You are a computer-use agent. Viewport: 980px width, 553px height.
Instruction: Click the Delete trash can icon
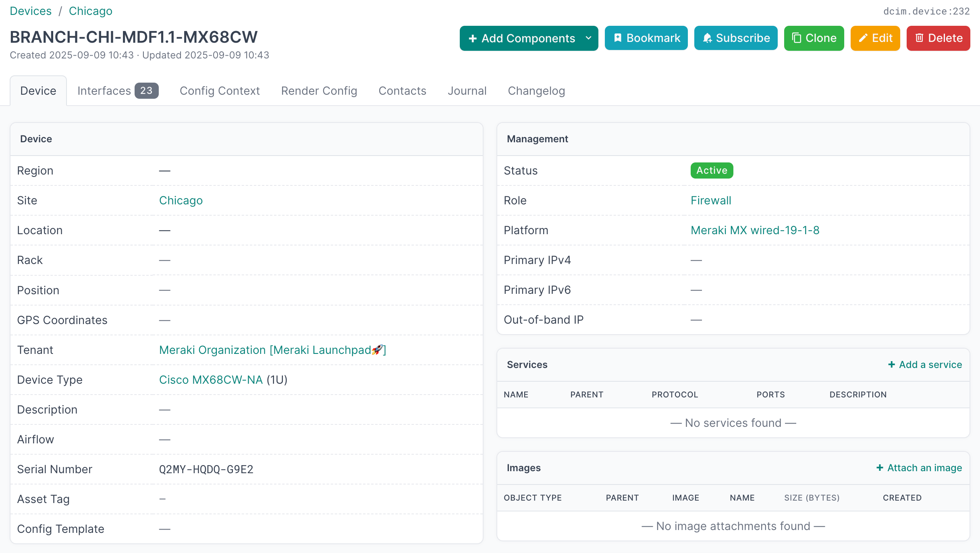tap(919, 38)
